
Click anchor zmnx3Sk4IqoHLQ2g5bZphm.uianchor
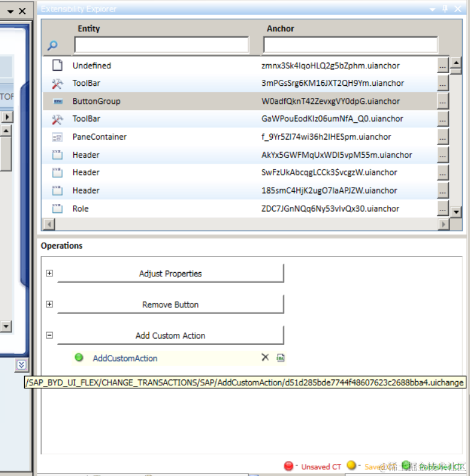(x=330, y=65)
